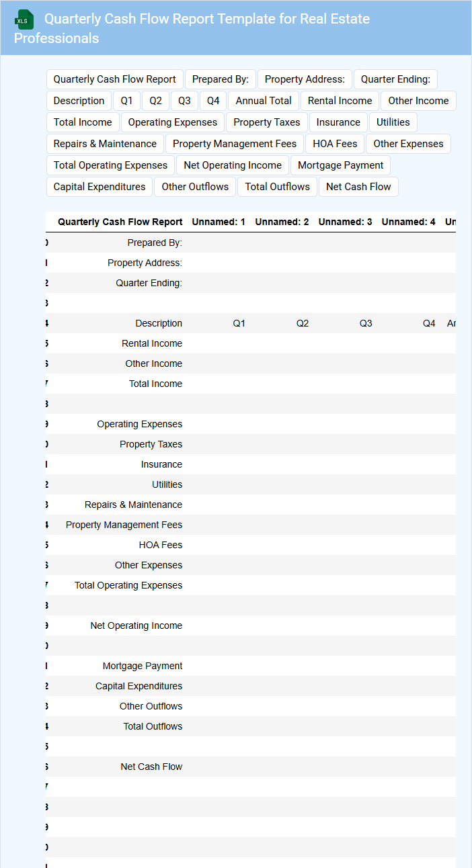Click the Other Expenses table row
This screenshot has width=472, height=868.
[251, 565]
